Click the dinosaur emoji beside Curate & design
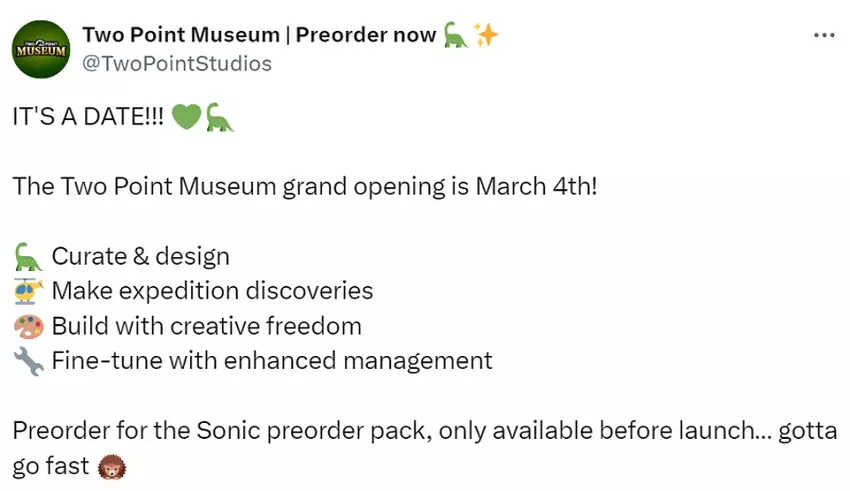Image resolution: width=850 pixels, height=491 pixels. pyautogui.click(x=29, y=257)
